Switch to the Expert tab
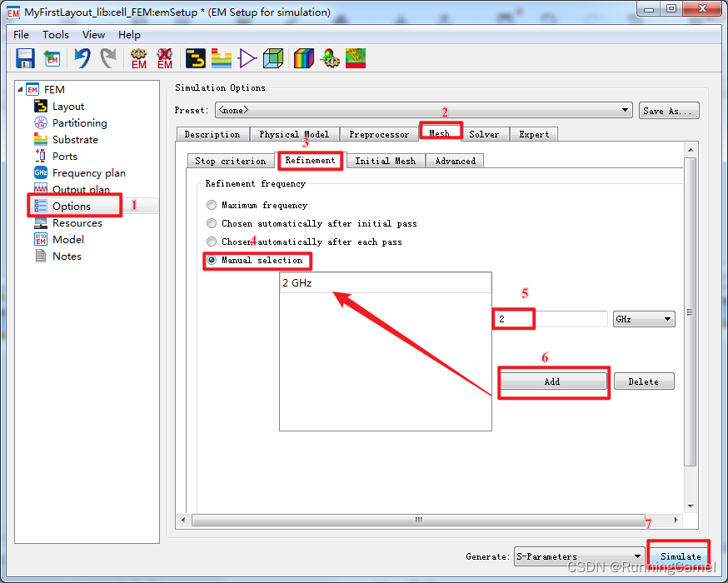 pyautogui.click(x=534, y=134)
